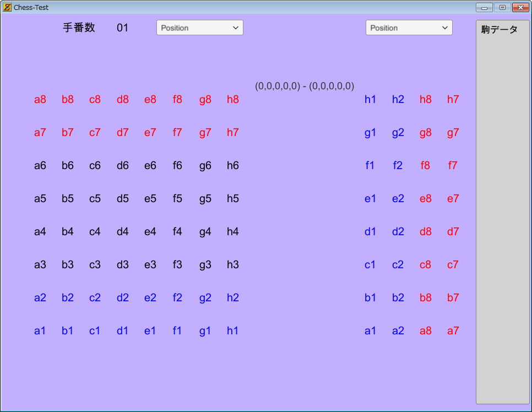Choose the a3 cell

pyautogui.click(x=40, y=264)
